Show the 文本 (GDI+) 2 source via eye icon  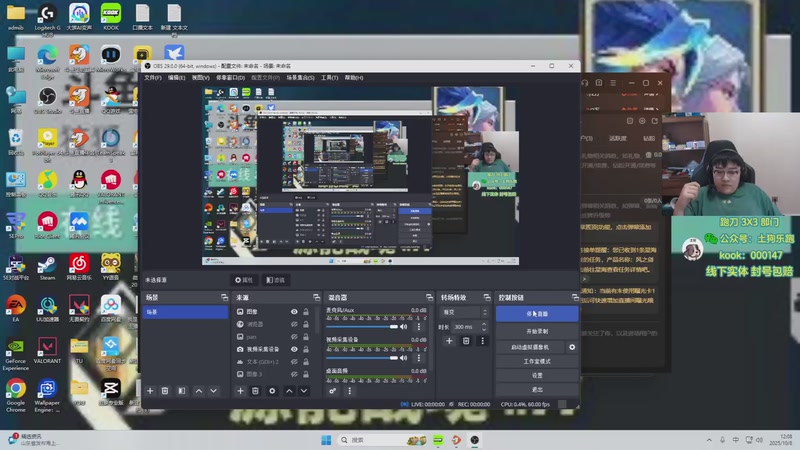(x=294, y=362)
